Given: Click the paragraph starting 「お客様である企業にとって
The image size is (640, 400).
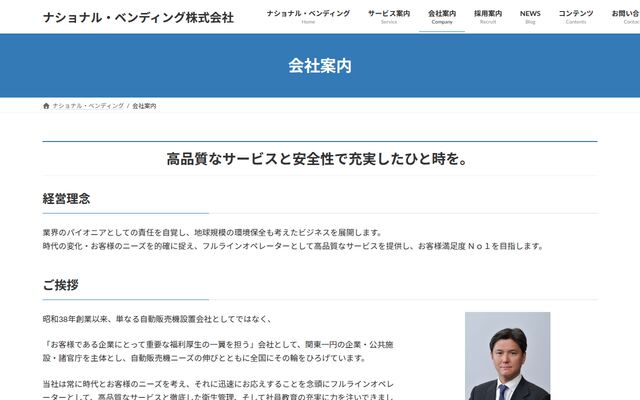Looking at the screenshot, I should click(218, 351).
